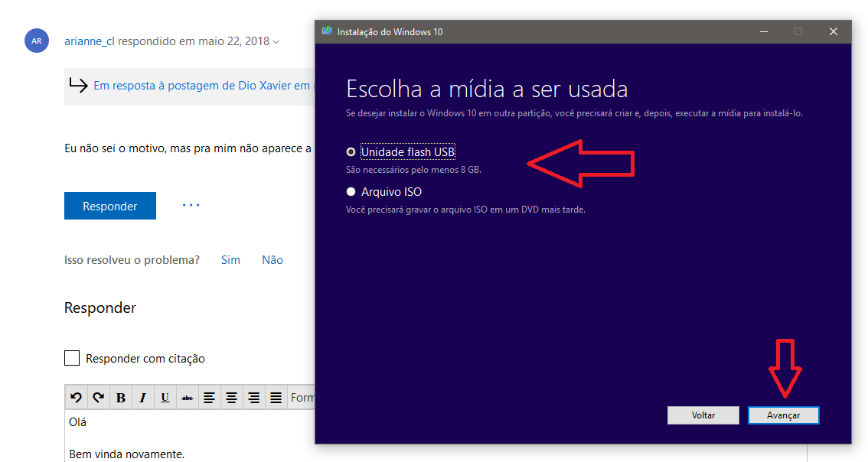Answer Sim to problem resolved question

(230, 260)
